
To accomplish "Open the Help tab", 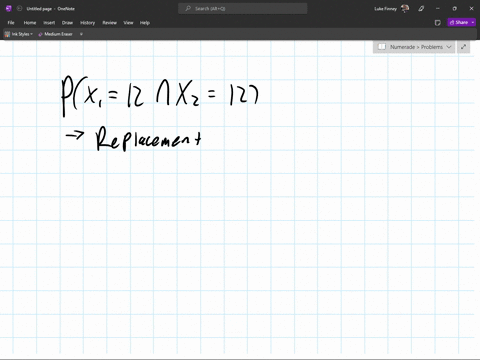I will click(x=145, y=23).
